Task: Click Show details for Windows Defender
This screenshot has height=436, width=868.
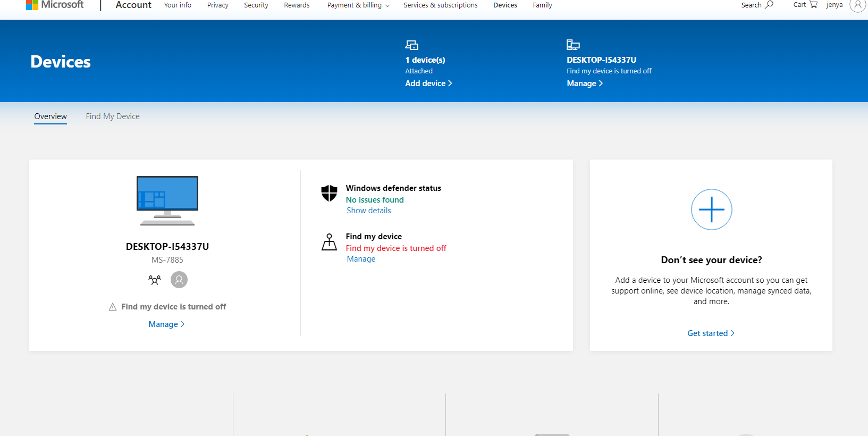Action: (x=369, y=211)
